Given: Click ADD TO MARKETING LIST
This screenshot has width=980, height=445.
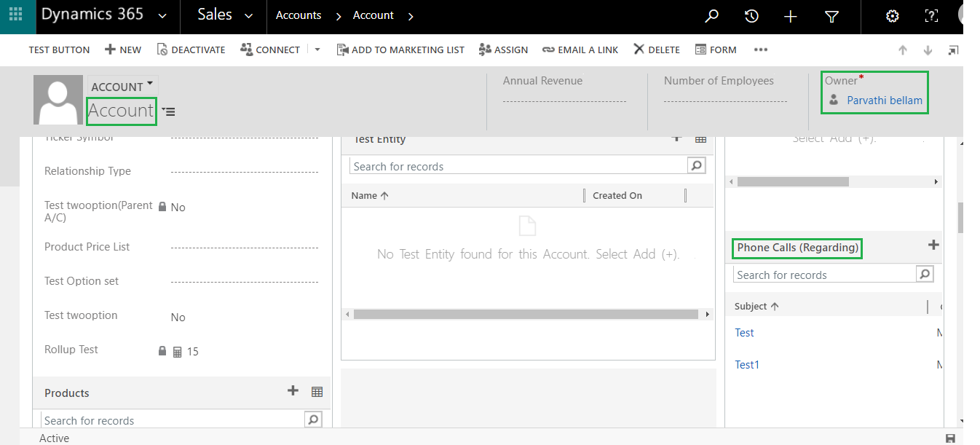Looking at the screenshot, I should click(400, 50).
